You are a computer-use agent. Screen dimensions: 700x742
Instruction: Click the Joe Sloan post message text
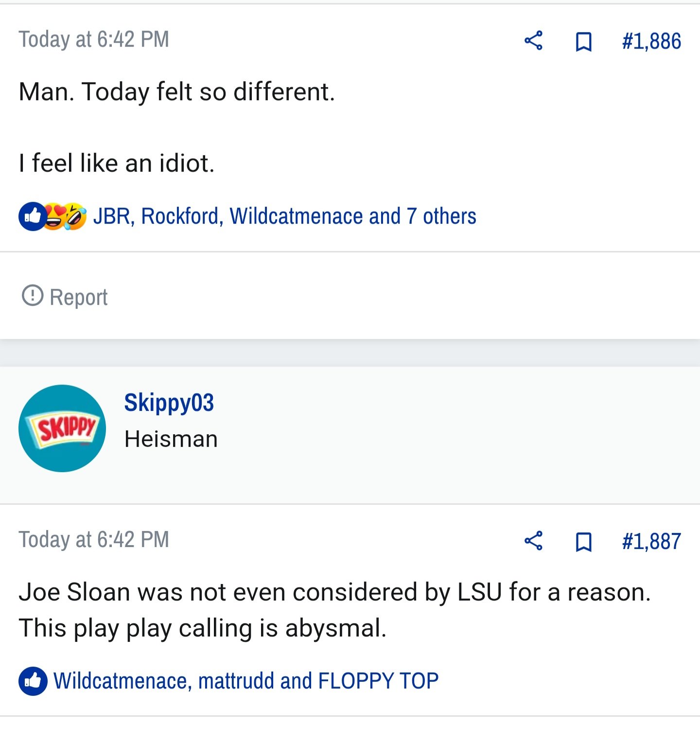click(334, 610)
